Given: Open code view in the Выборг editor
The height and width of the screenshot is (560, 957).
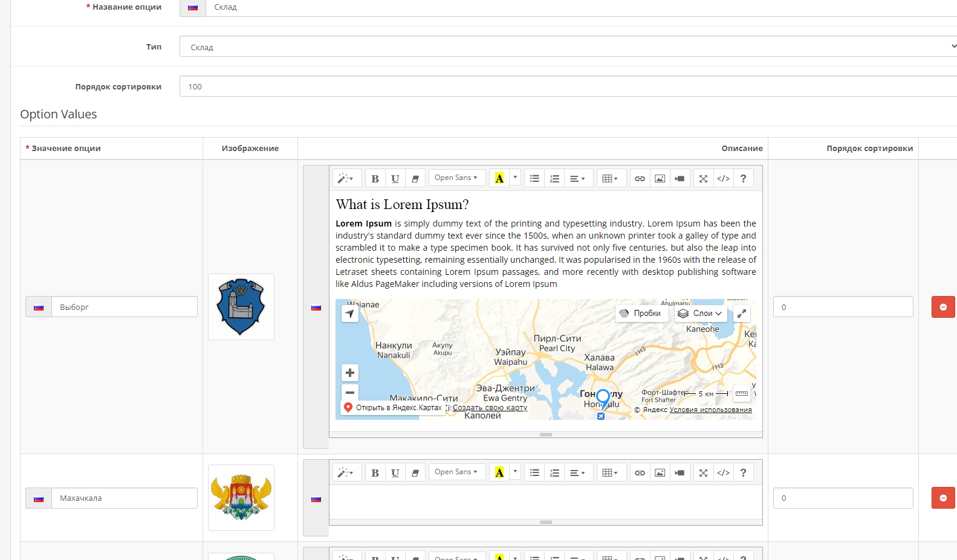Looking at the screenshot, I should [x=723, y=178].
